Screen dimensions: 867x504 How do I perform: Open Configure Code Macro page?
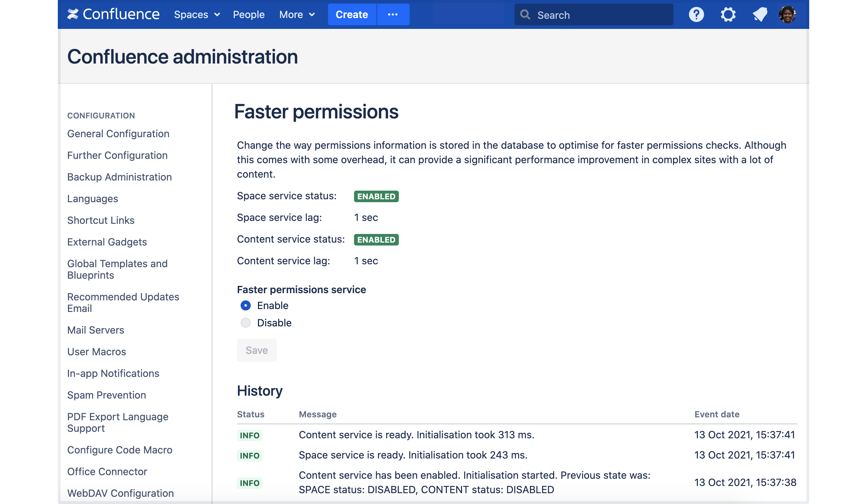[120, 450]
